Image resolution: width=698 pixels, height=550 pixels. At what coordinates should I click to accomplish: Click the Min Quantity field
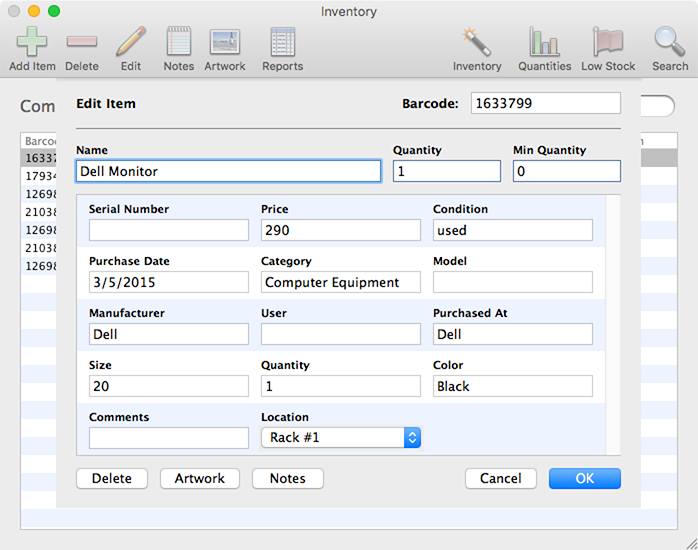(x=567, y=171)
